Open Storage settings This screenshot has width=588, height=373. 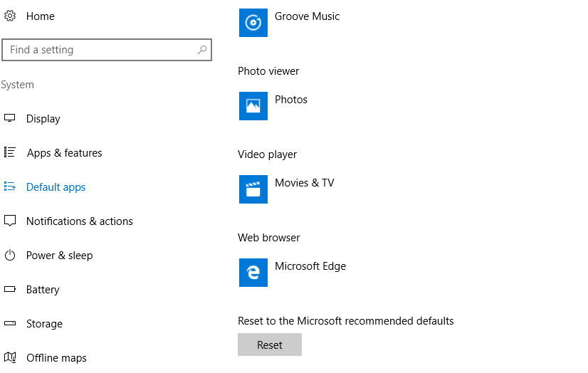[x=44, y=324]
